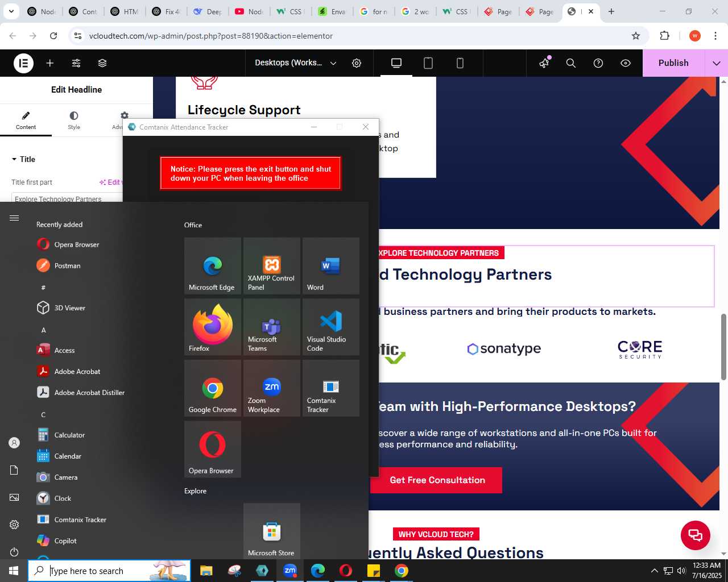The image size is (728, 582).
Task: Open File Explorer from taskbar
Action: click(x=206, y=571)
